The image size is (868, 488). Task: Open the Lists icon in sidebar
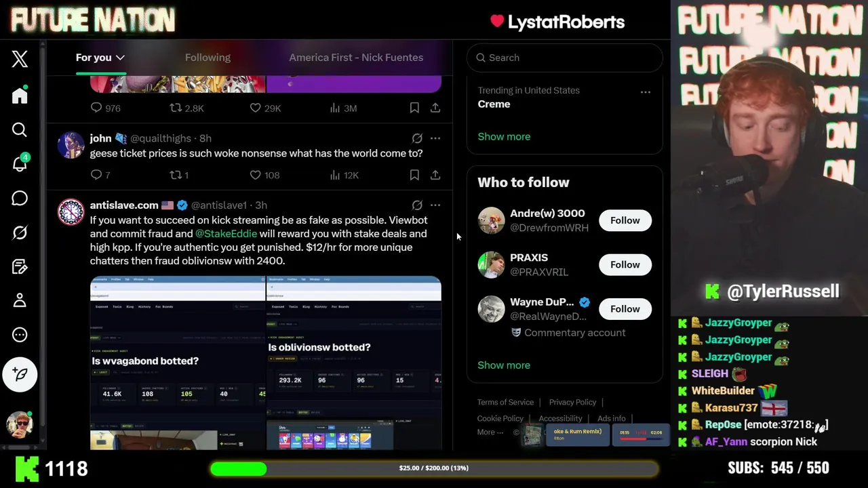pyautogui.click(x=20, y=266)
